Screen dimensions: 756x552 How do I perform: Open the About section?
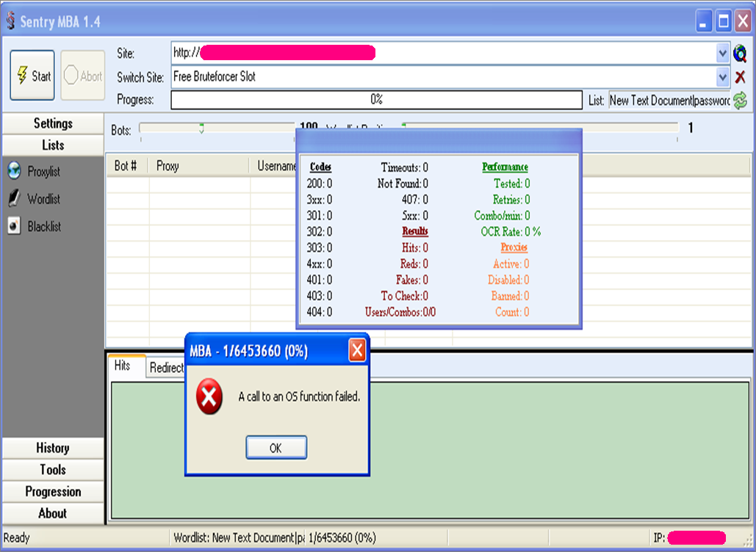pyautogui.click(x=53, y=513)
